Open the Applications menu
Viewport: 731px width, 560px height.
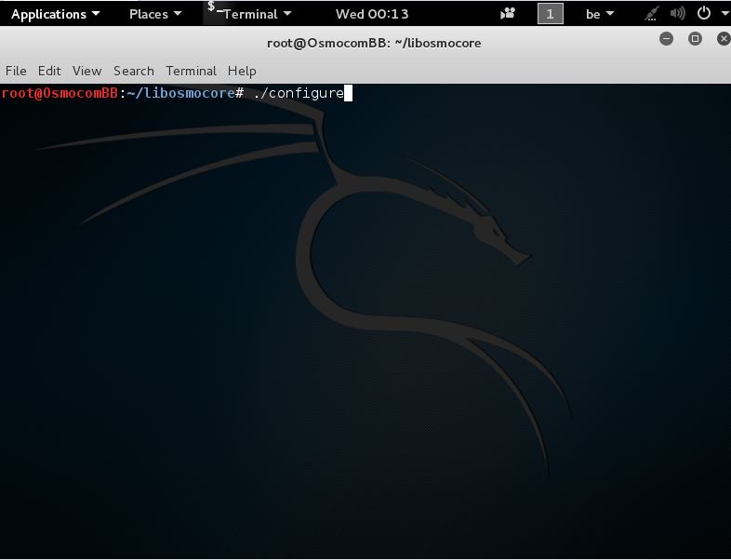(x=56, y=14)
